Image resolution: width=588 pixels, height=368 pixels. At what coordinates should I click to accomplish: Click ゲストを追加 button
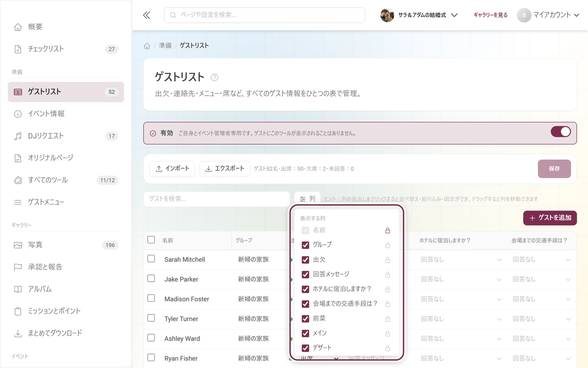tap(550, 218)
